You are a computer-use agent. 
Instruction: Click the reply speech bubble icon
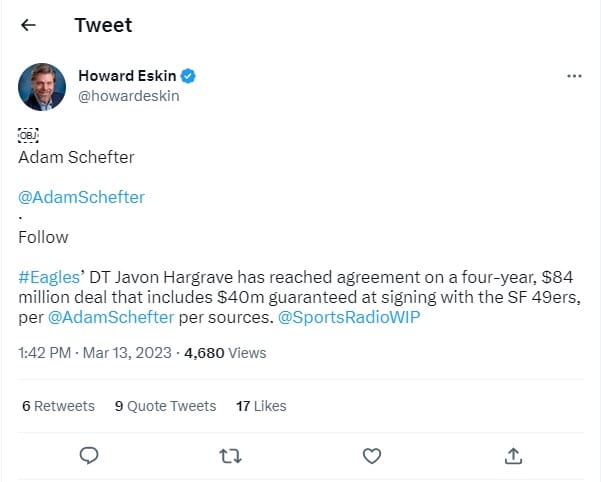click(x=88, y=456)
